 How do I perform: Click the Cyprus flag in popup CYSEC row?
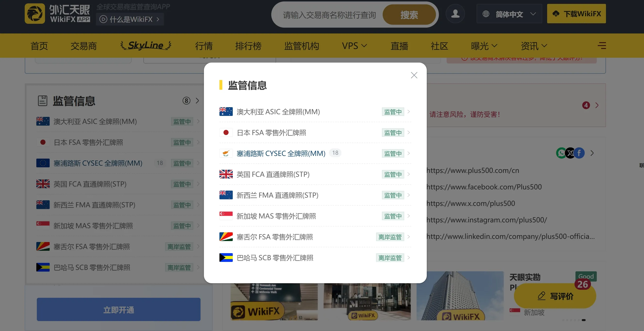pyautogui.click(x=226, y=153)
